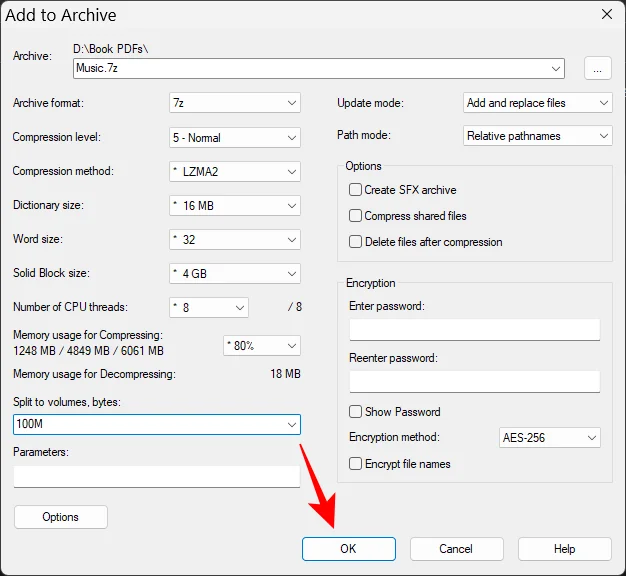Click the memory usage value 1248 MB / 4849 MB / 6061 MB
The width and height of the screenshot is (626, 576).
88,350
